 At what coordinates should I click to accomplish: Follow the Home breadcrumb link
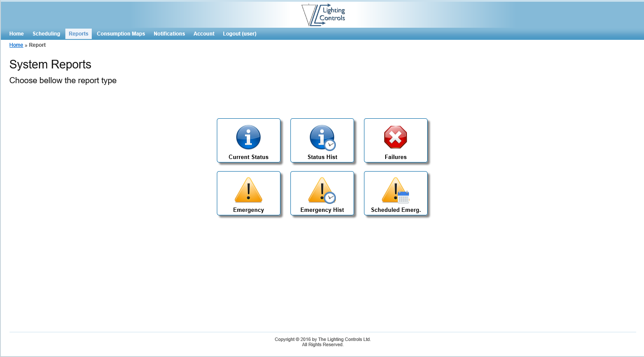coord(16,45)
